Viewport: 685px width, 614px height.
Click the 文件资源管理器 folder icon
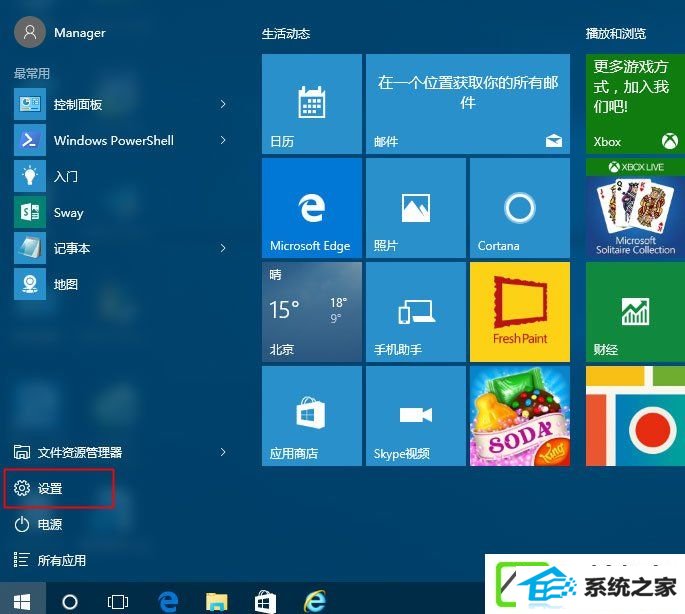tap(22, 452)
